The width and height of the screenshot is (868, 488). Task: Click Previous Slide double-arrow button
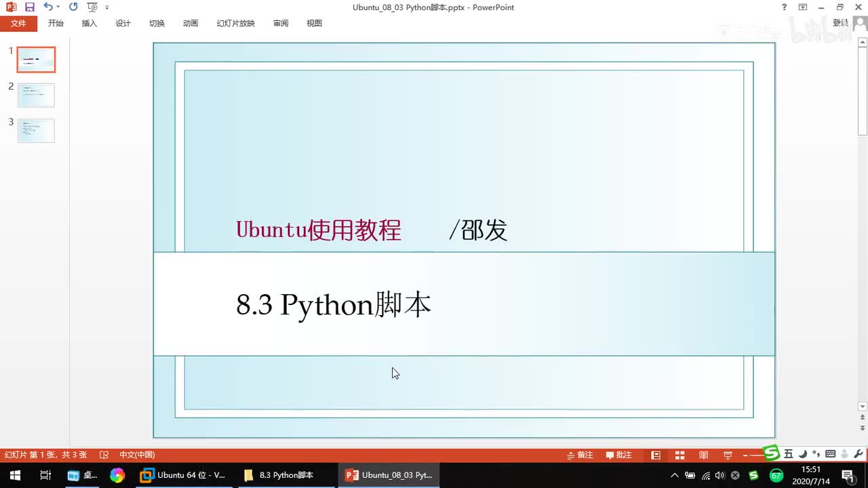863,418
